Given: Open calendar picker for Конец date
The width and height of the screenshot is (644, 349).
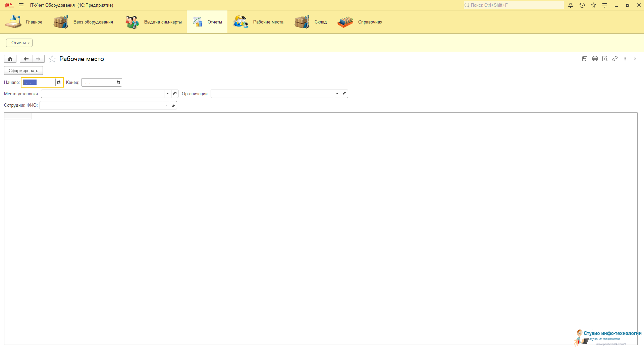Looking at the screenshot, I should click(x=118, y=83).
